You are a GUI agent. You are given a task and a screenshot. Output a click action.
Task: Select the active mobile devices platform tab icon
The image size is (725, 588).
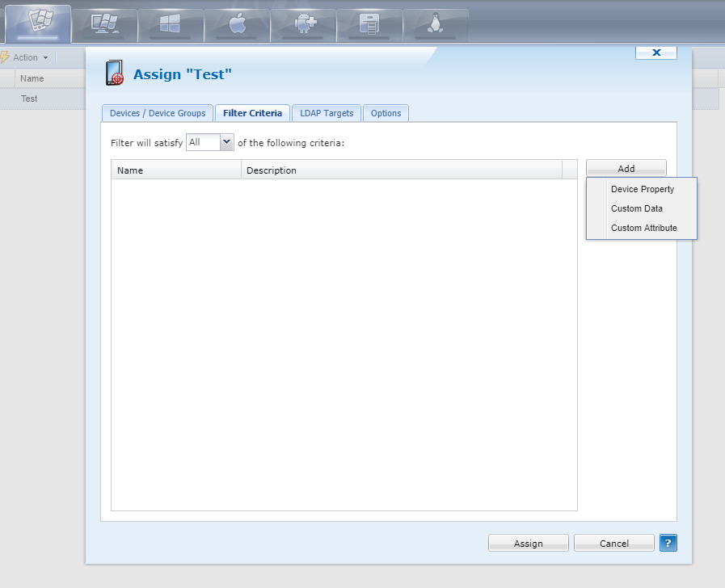pyautogui.click(x=37, y=23)
